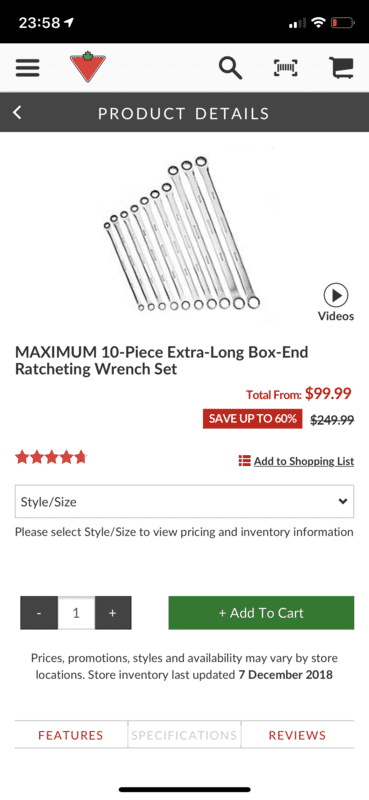Select the quantity input field
The image size is (369, 800).
click(76, 613)
